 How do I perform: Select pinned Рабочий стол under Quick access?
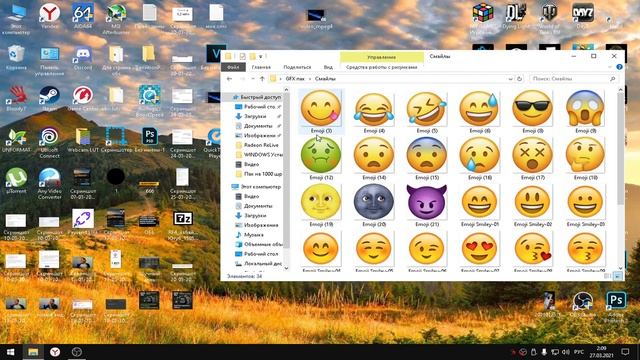pyautogui.click(x=257, y=107)
